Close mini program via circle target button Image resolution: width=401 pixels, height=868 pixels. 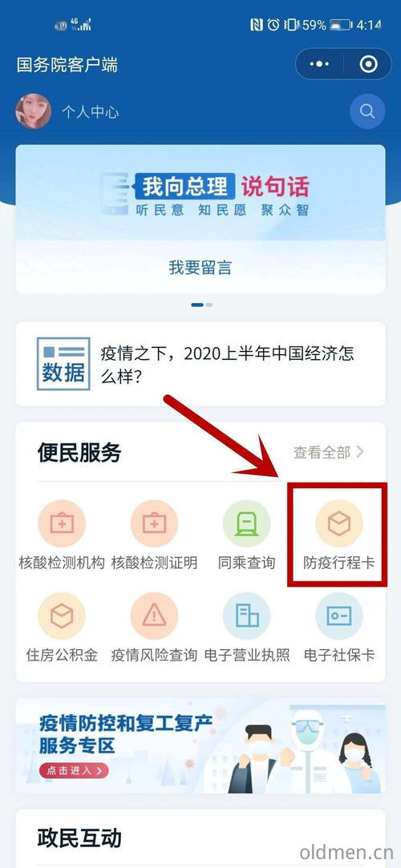click(x=368, y=64)
